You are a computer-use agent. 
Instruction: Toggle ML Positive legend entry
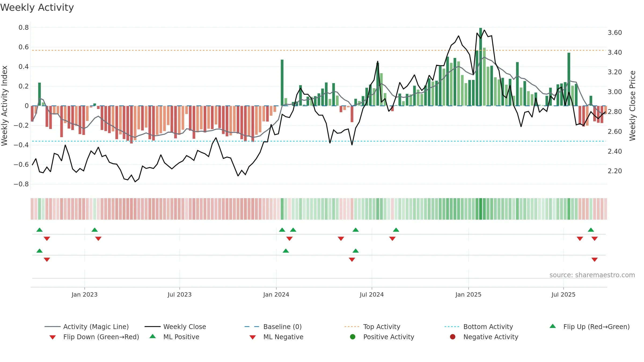(x=174, y=337)
